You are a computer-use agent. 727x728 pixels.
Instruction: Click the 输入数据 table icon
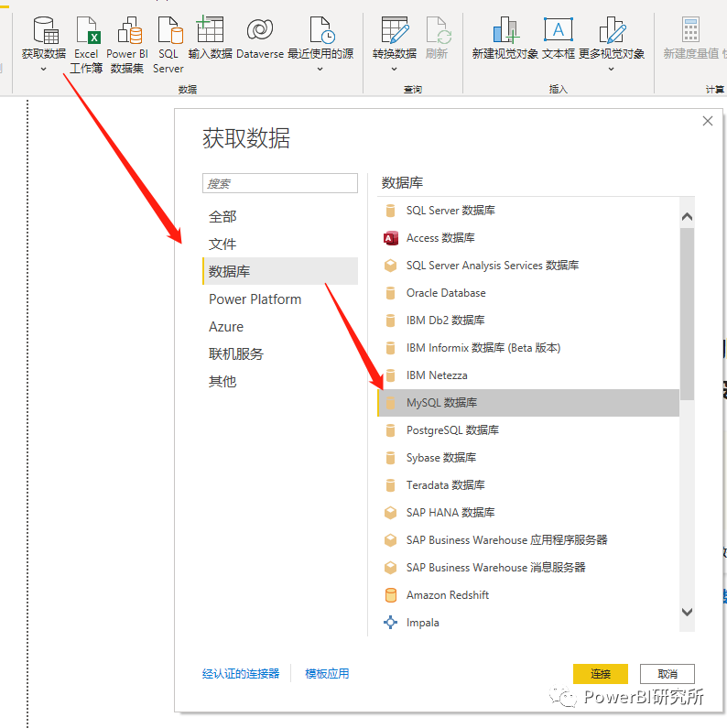(x=210, y=28)
